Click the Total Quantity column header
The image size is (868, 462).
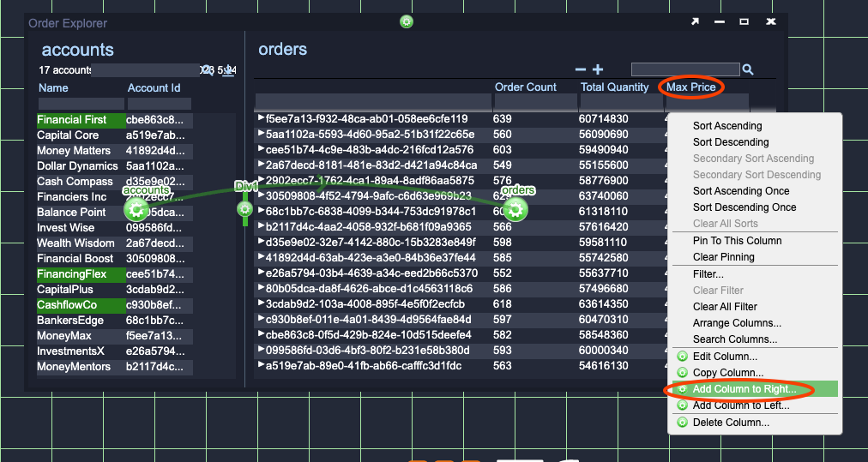tap(614, 87)
